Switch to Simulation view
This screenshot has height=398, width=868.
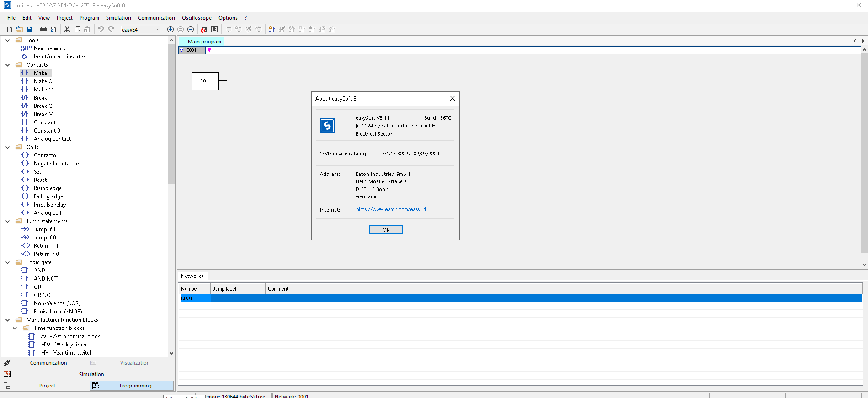pyautogui.click(x=91, y=374)
